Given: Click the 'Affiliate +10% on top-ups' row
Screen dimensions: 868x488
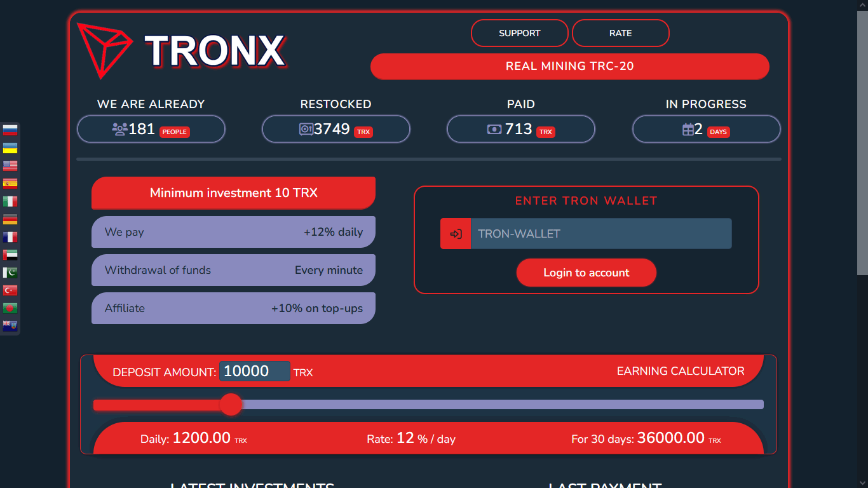Looking at the screenshot, I should [x=233, y=308].
